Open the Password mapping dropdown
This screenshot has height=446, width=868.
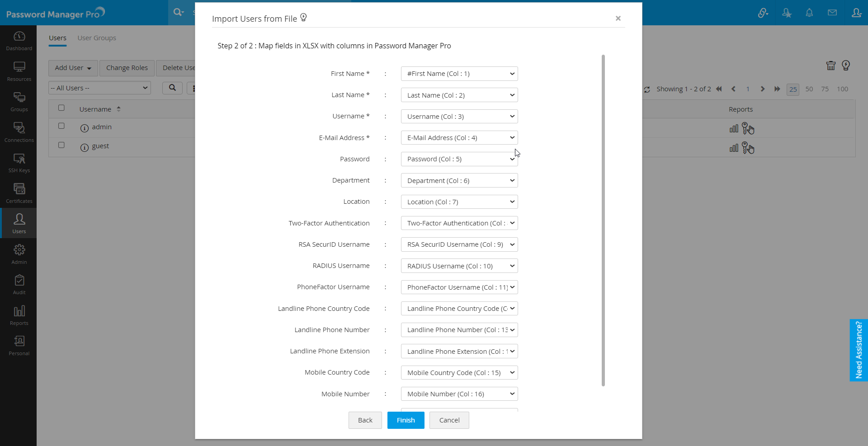click(459, 159)
